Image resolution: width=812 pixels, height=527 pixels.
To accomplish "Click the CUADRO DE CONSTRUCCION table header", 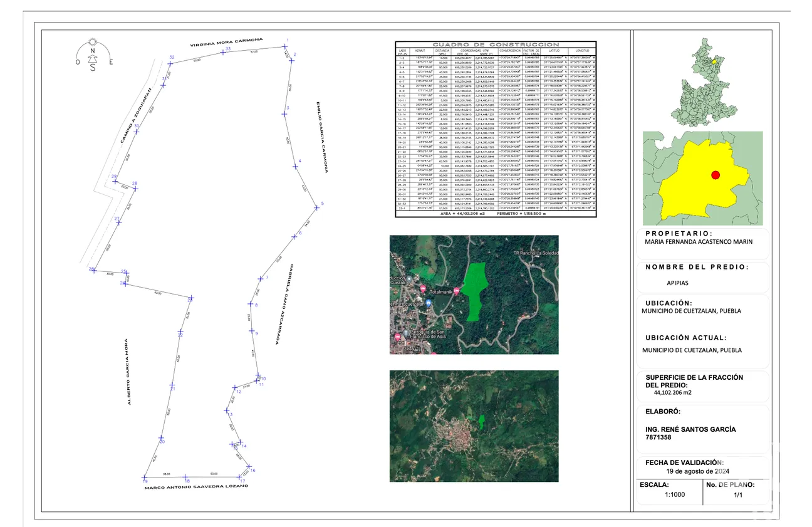I will (x=496, y=44).
